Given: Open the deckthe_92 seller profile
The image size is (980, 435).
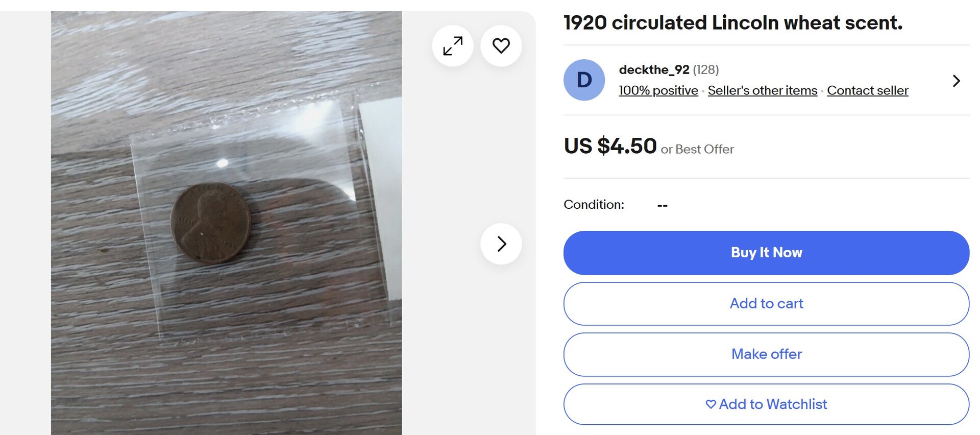Looking at the screenshot, I should tap(654, 69).
